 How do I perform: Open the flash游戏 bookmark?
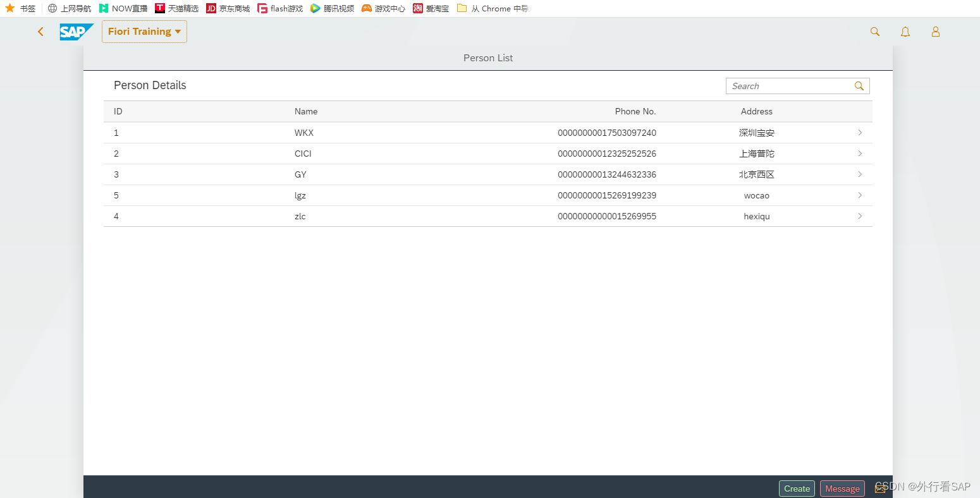[280, 8]
